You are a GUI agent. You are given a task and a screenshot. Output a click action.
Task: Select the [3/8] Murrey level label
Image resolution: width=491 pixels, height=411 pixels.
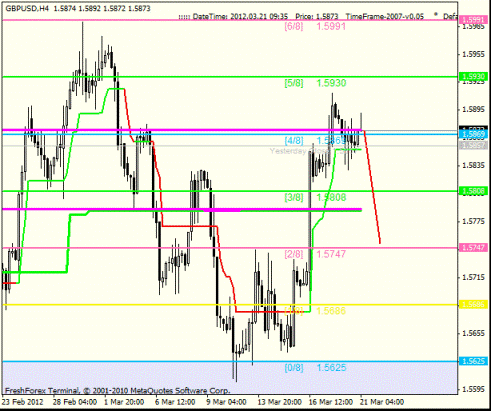click(x=294, y=197)
